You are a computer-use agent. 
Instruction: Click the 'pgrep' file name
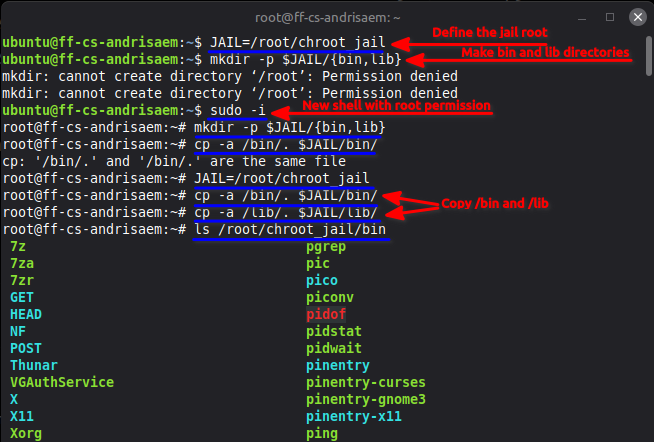[326, 247]
